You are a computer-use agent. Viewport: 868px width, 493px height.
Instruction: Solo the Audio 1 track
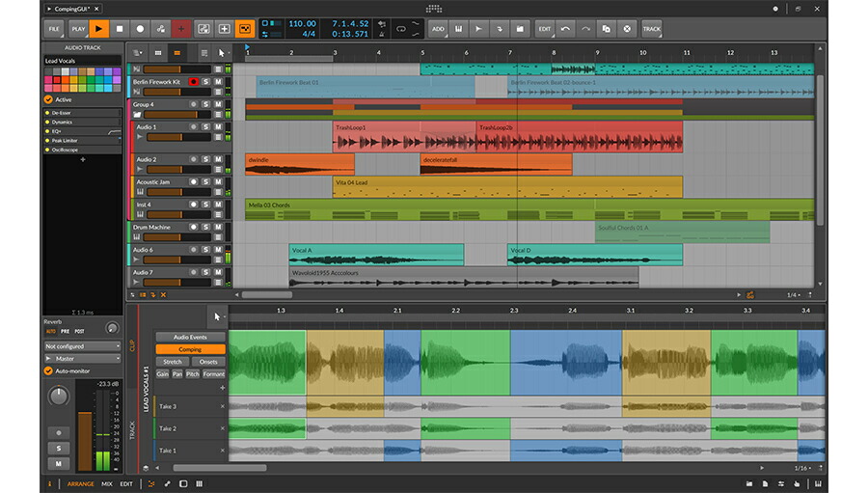(x=206, y=126)
